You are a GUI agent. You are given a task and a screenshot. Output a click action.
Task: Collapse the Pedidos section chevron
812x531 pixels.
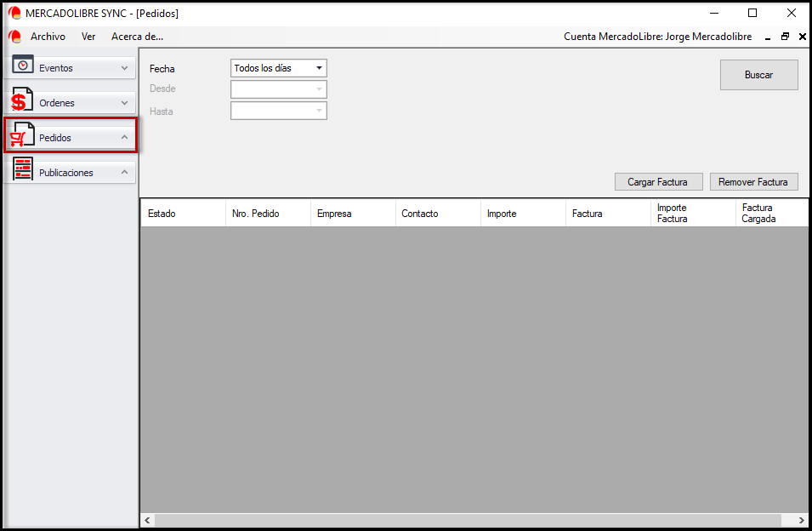pos(124,137)
